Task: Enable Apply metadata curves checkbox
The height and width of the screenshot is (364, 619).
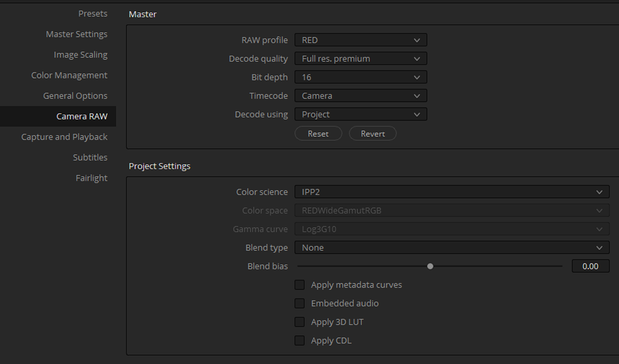Action: [300, 285]
